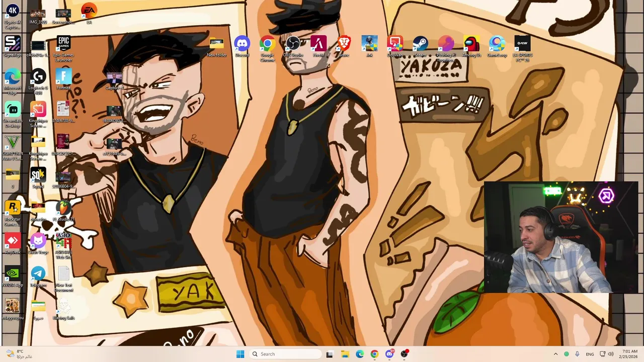644x362 pixels.
Task: Click the taskbar Search box
Action: click(285, 354)
